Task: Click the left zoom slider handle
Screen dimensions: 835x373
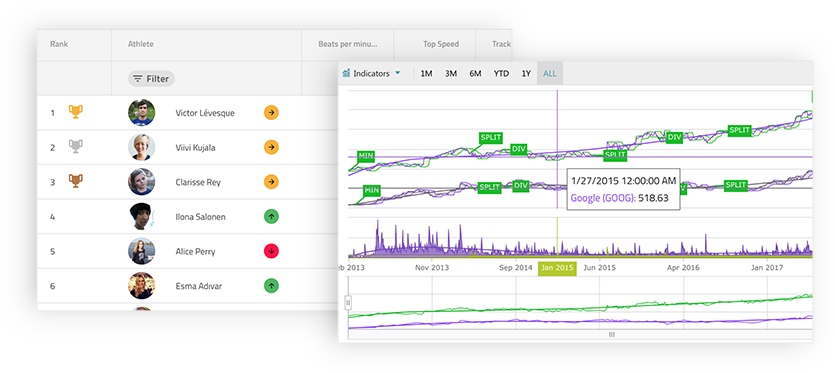Action: (348, 303)
